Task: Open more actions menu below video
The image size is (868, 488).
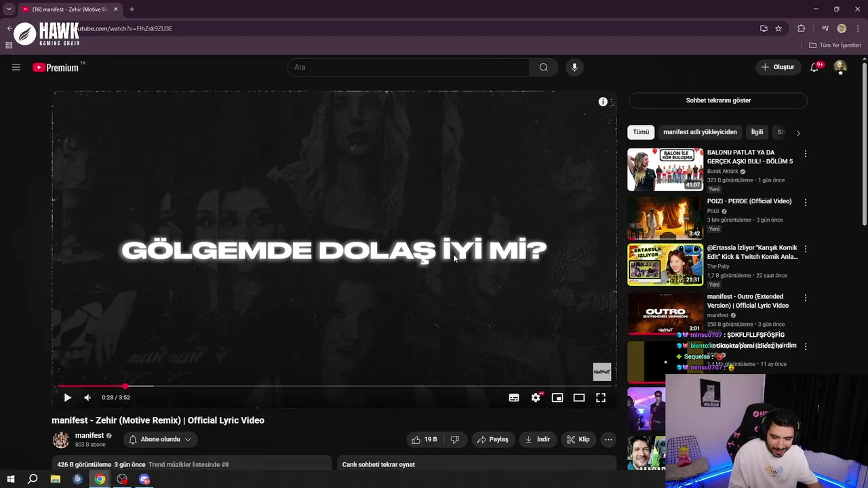Action: [x=608, y=439]
